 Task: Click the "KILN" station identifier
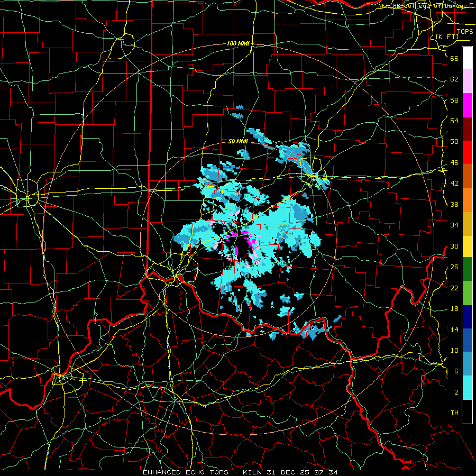[253, 472]
